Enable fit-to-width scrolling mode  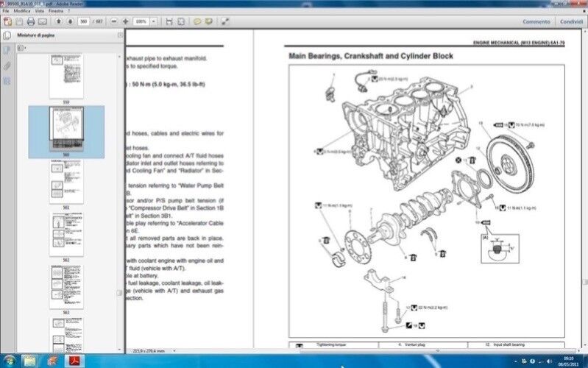pos(169,22)
